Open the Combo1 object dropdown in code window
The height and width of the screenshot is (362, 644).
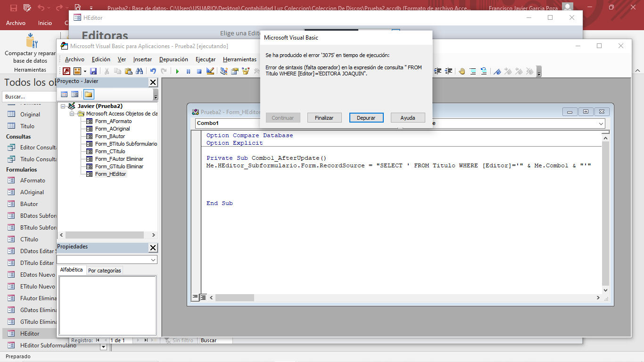point(228,123)
